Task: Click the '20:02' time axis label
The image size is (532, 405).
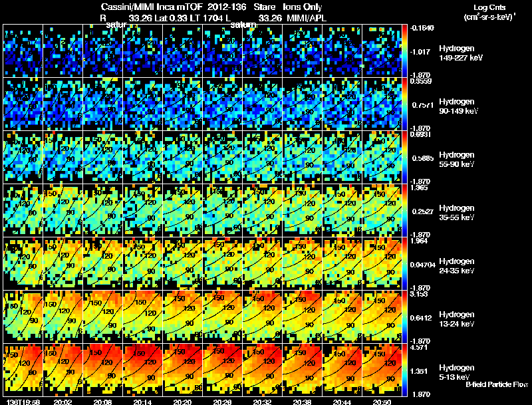Action: (x=63, y=402)
